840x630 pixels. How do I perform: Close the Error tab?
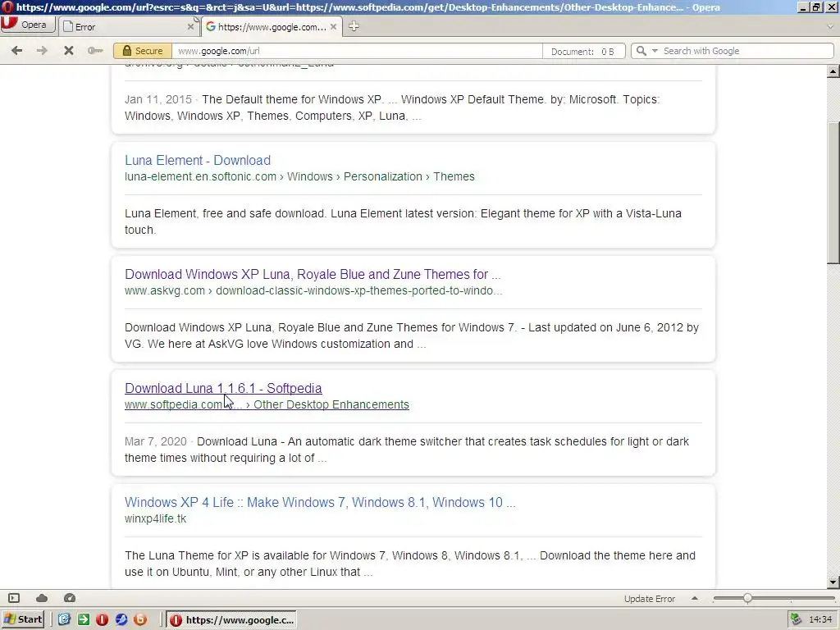point(190,27)
